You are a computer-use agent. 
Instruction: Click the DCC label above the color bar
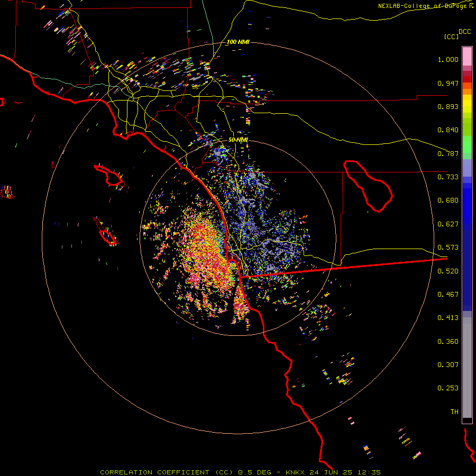click(x=464, y=32)
